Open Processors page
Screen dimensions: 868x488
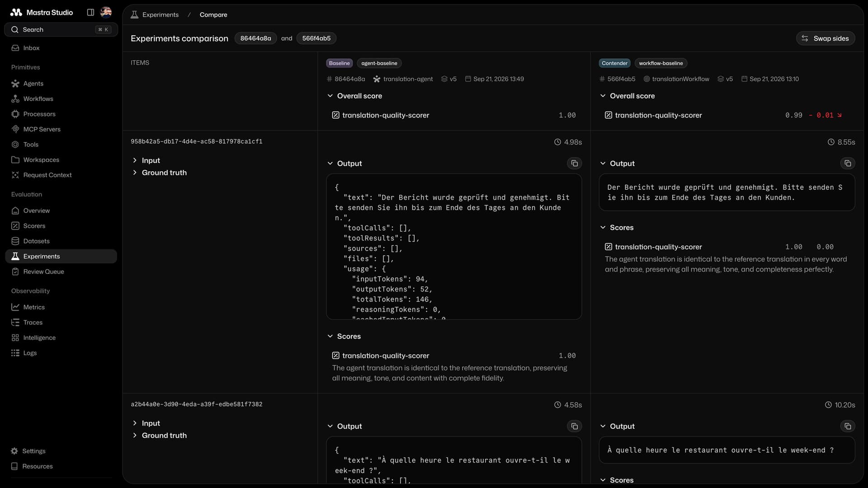61,114
